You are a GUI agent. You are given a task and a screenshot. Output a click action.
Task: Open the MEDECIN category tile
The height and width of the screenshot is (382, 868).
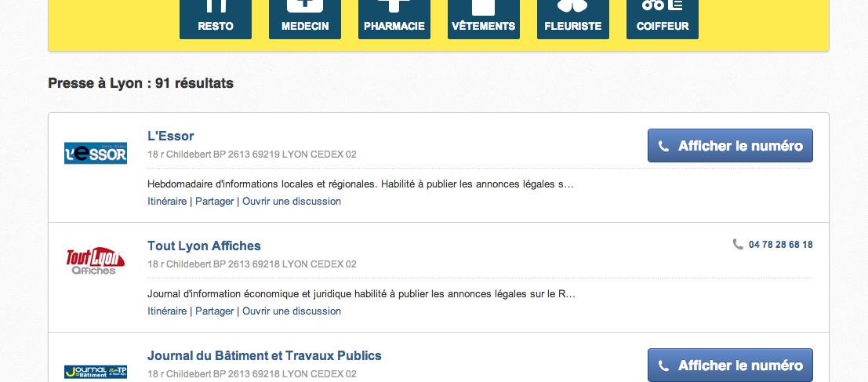305,20
